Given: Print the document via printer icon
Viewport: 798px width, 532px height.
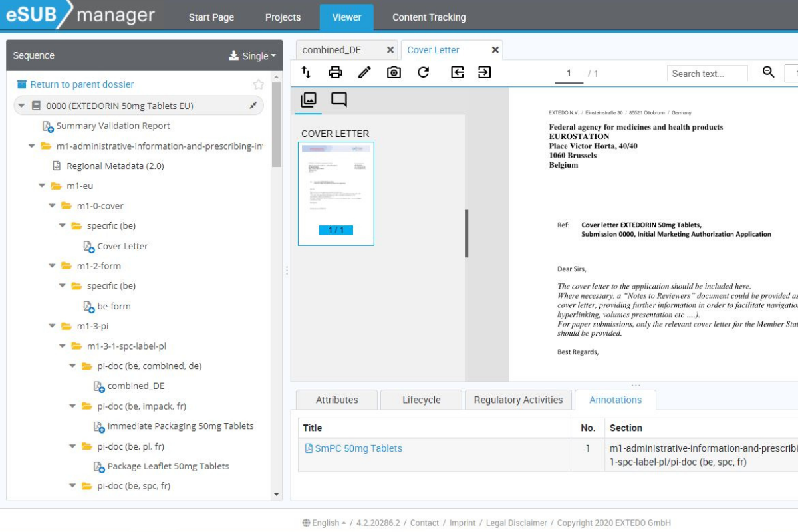Looking at the screenshot, I should [336, 72].
